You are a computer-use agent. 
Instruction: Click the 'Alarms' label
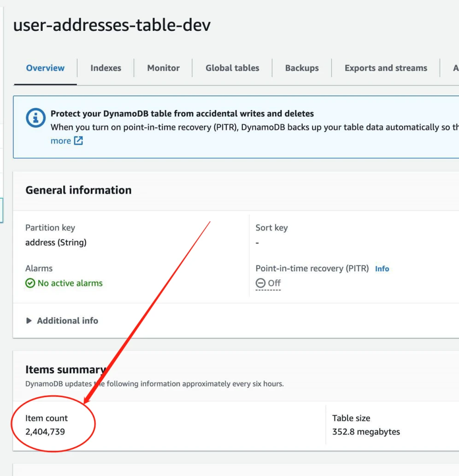tap(39, 268)
